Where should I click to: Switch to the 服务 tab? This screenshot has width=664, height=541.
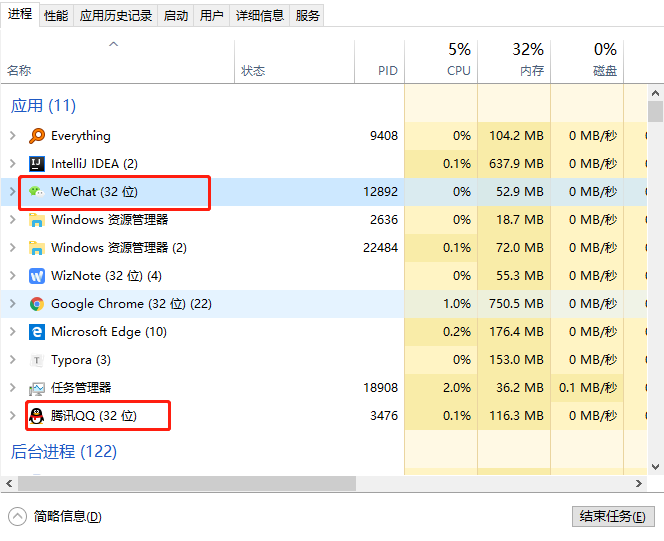(307, 16)
